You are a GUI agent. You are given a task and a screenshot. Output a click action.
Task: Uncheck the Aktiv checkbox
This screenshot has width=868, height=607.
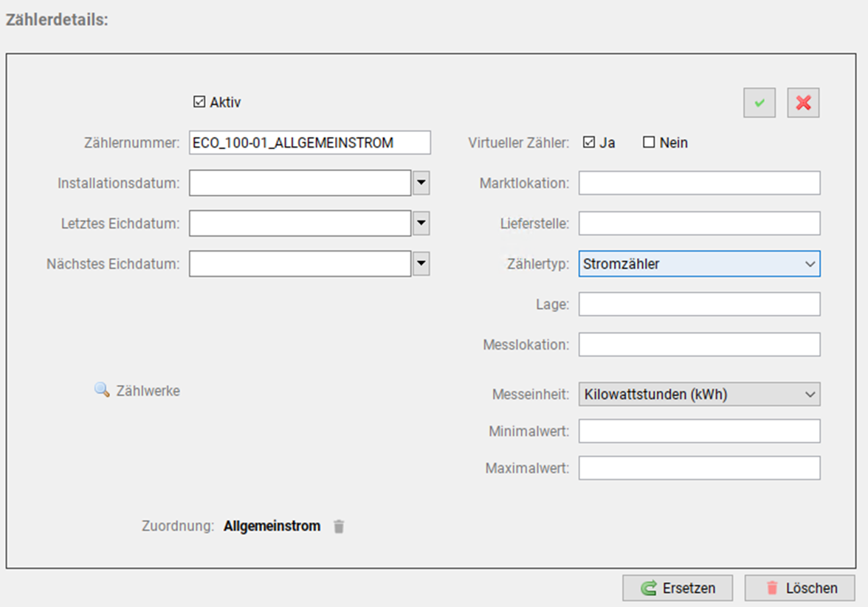199,103
